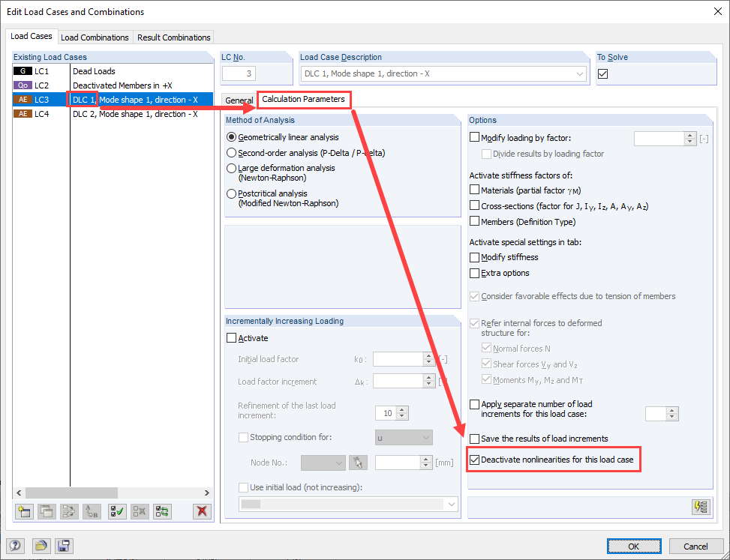Click the separate load increments spinner
This screenshot has width=730, height=560.
[673, 414]
